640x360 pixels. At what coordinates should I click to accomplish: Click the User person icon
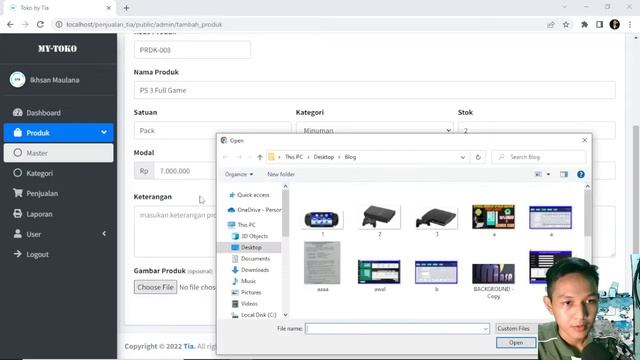(x=18, y=233)
